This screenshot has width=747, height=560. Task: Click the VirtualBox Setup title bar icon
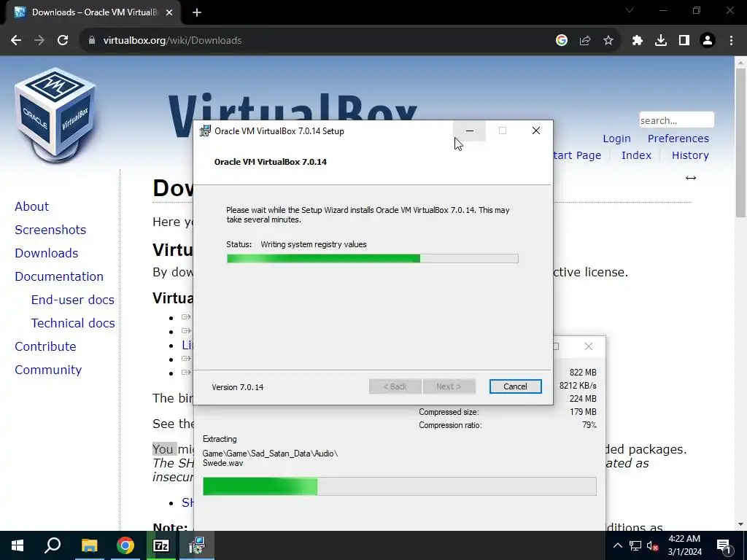205,131
